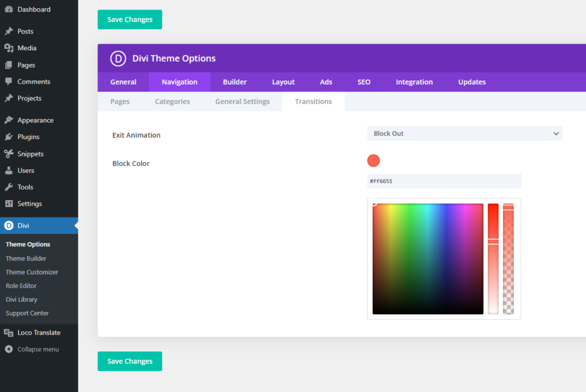The image size is (586, 392).
Task: Collapse the admin menu
Action: point(32,349)
